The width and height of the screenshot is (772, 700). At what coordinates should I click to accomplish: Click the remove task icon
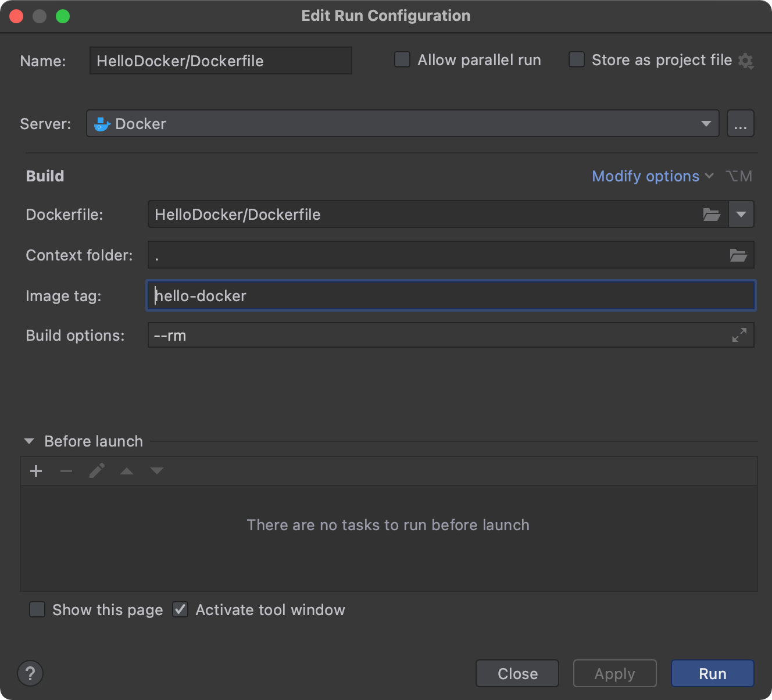click(66, 471)
